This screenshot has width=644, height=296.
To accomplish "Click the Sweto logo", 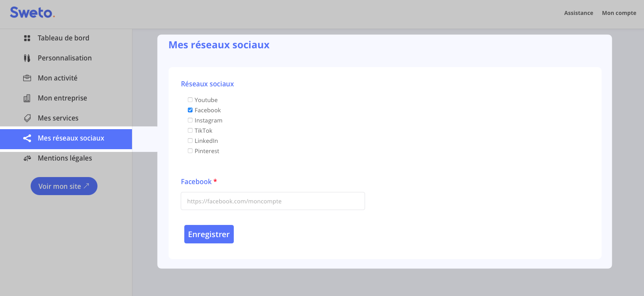I will click(32, 13).
